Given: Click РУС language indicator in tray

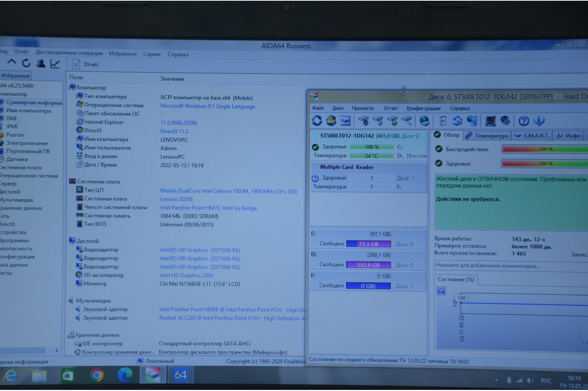Looking at the screenshot, I should click(546, 381).
